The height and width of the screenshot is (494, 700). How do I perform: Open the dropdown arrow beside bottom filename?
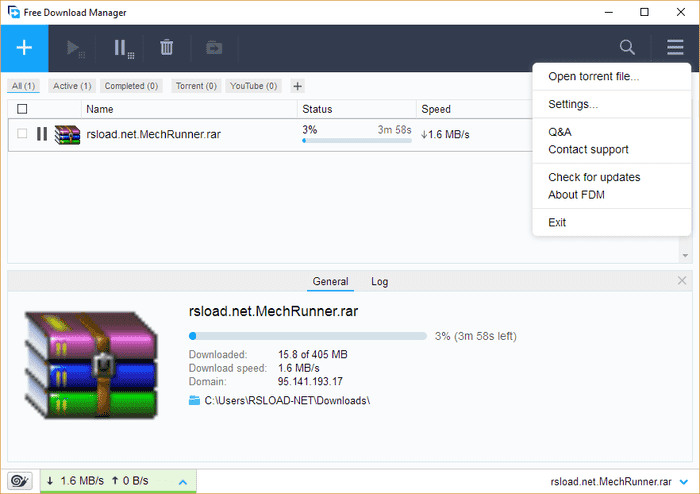[x=682, y=482]
